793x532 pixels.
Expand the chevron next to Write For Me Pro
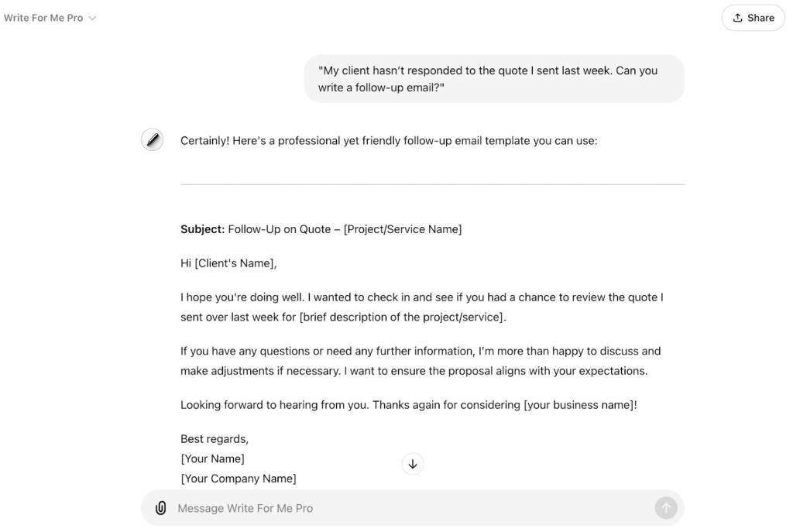coord(93,18)
